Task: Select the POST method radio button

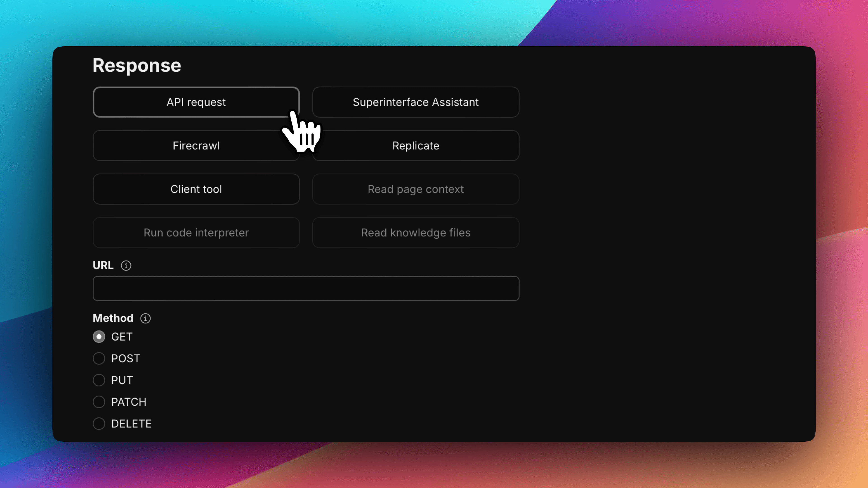Action: [x=99, y=358]
